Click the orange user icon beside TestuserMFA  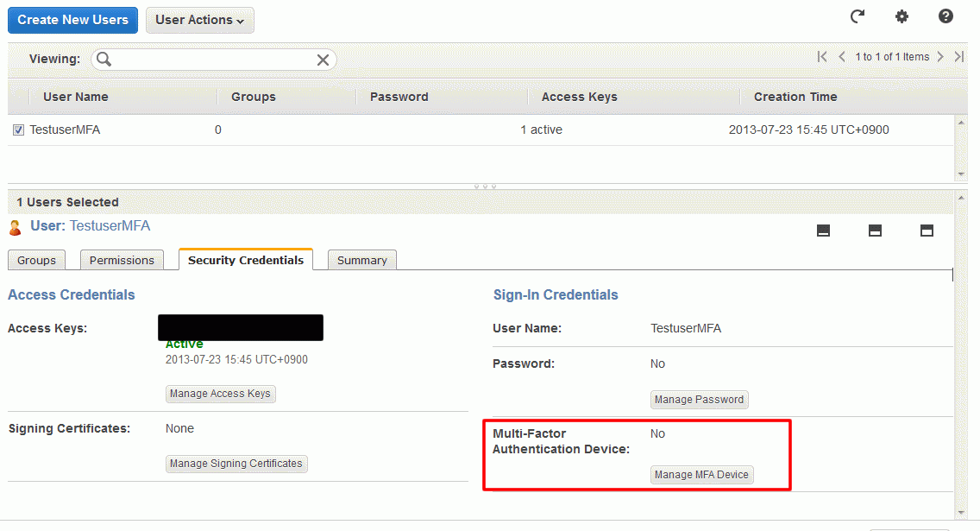click(x=15, y=228)
